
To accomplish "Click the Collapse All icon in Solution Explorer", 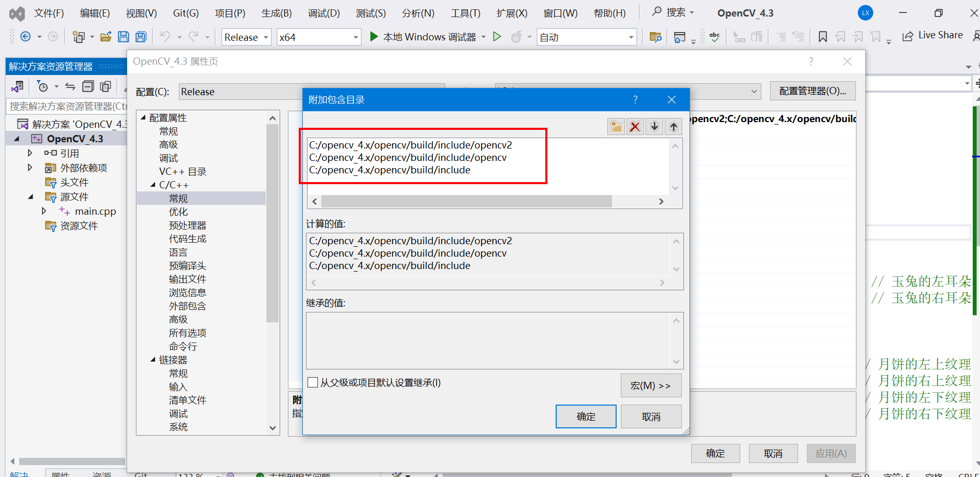I will [x=88, y=86].
